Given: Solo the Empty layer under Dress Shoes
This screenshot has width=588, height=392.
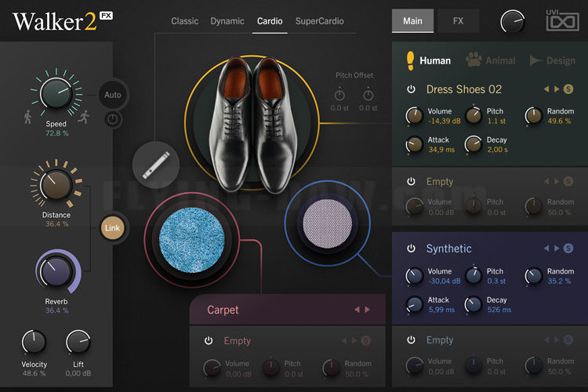Looking at the screenshot, I should 568,182.
